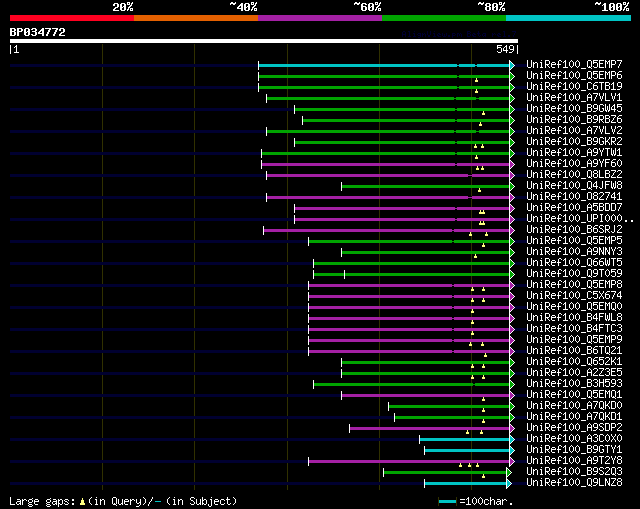
Task: Select the UniRef100_A9YTW1 label
Action: [x=574, y=153]
